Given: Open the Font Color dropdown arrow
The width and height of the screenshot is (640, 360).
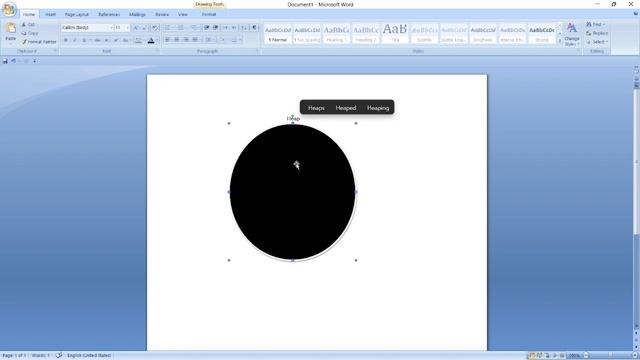Looking at the screenshot, I should (158, 40).
